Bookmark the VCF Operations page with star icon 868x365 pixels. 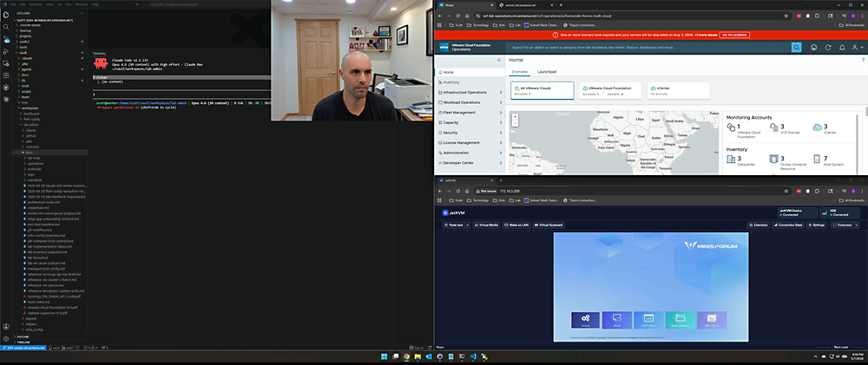pos(786,16)
